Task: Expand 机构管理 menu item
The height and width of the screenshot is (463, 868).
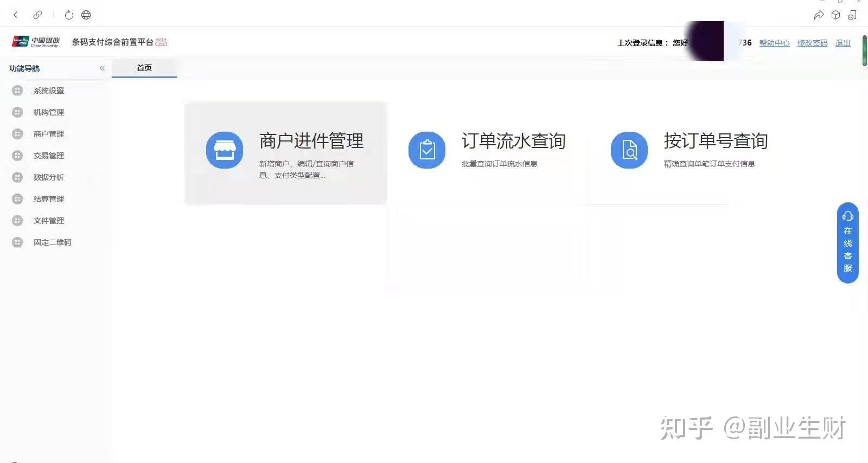Action: 49,112
